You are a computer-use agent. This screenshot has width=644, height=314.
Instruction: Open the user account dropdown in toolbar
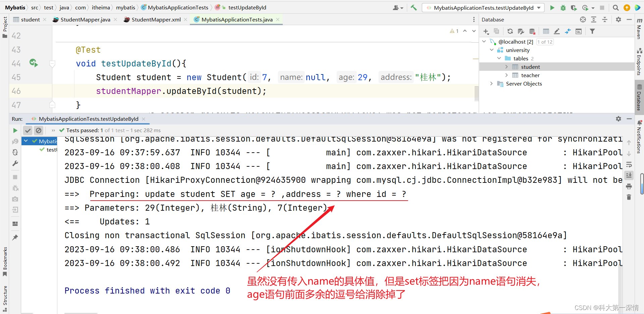pyautogui.click(x=398, y=8)
